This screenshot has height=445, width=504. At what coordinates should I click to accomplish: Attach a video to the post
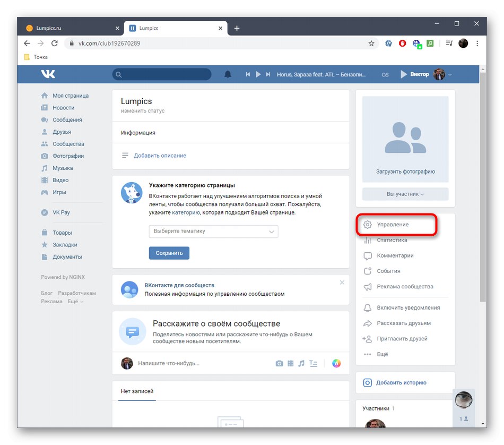point(291,363)
